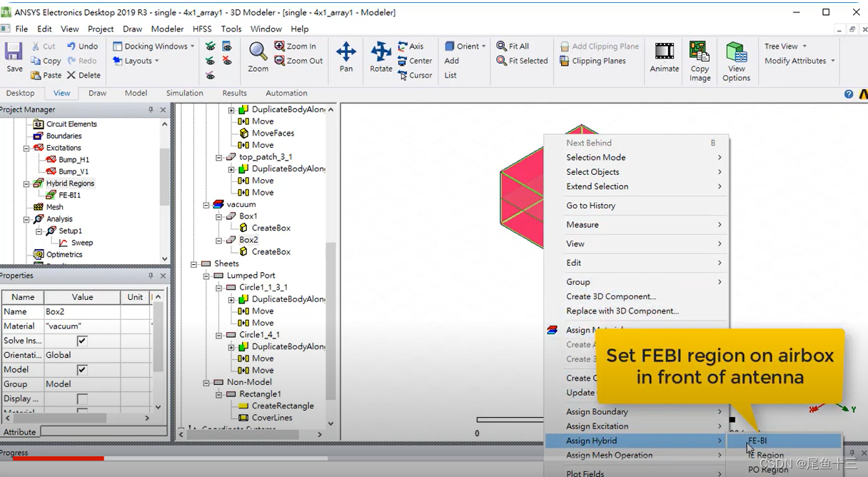Screen dimensions: 868x477
Task: Click the Copy tool in the ribbon
Action: point(45,61)
